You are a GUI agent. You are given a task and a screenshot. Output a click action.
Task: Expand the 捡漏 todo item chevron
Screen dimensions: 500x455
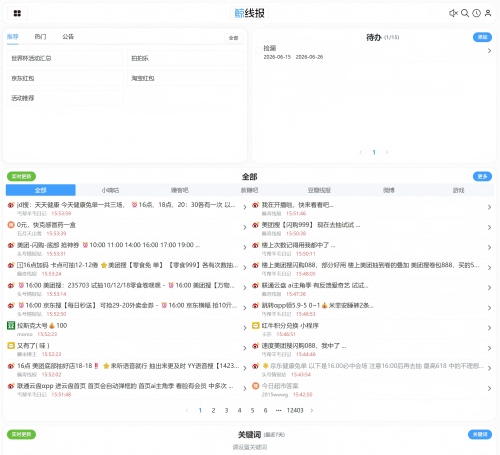pyautogui.click(x=489, y=51)
